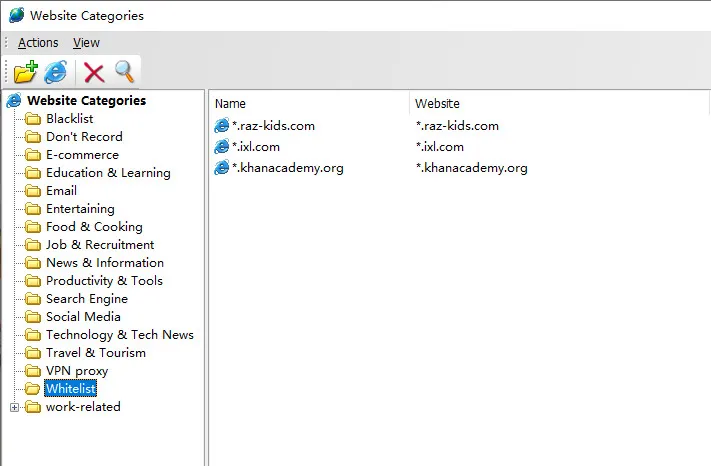Click the Don't Record folder icon
This screenshot has height=466, width=711.
(33, 137)
